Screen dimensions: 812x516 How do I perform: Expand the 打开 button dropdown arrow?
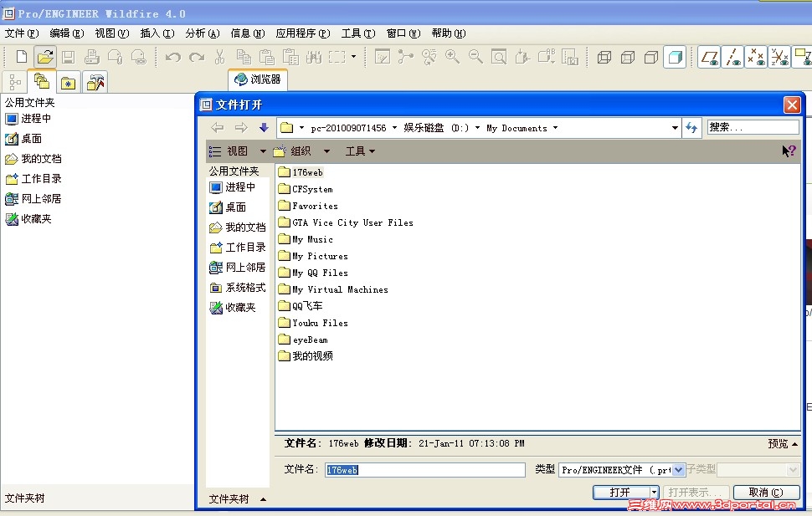[654, 493]
